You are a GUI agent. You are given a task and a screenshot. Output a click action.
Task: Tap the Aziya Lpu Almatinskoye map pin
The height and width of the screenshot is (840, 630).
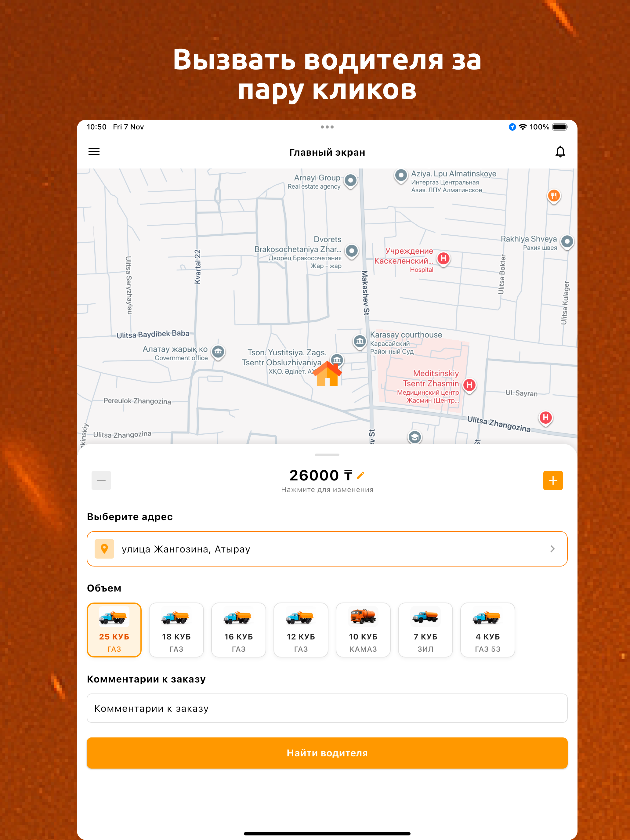pyautogui.click(x=401, y=176)
